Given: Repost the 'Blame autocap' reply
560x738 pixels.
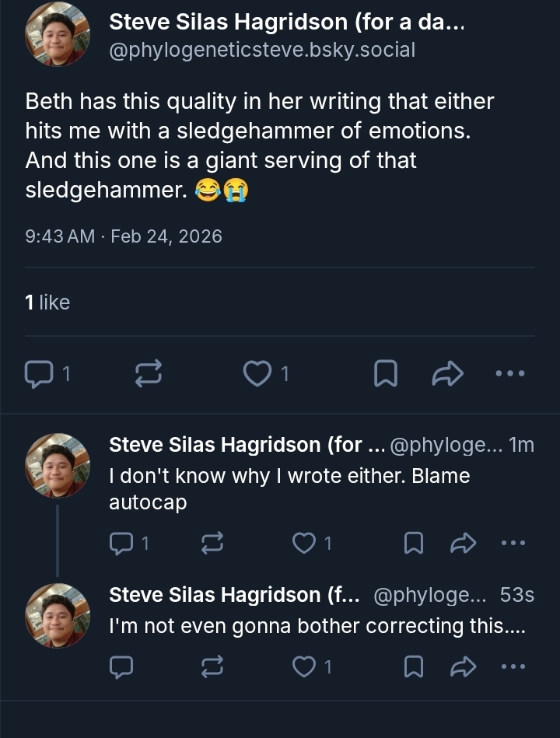Looking at the screenshot, I should tap(212, 544).
